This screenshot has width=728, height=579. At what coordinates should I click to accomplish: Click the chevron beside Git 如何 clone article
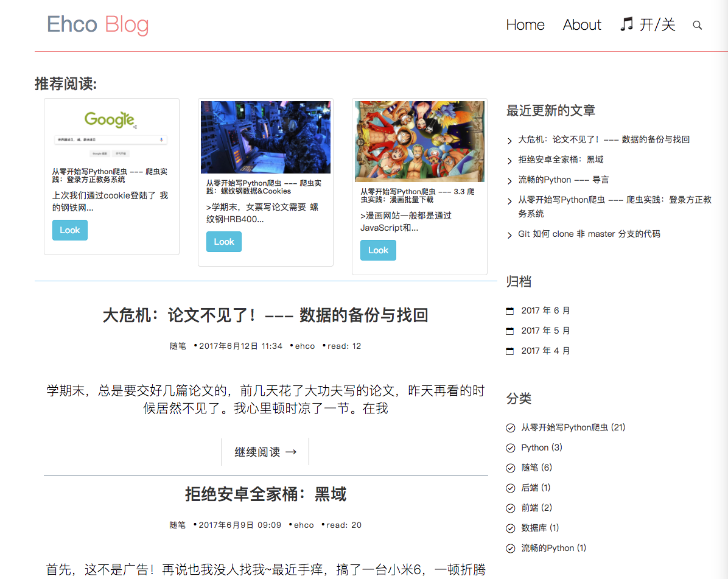(x=509, y=236)
